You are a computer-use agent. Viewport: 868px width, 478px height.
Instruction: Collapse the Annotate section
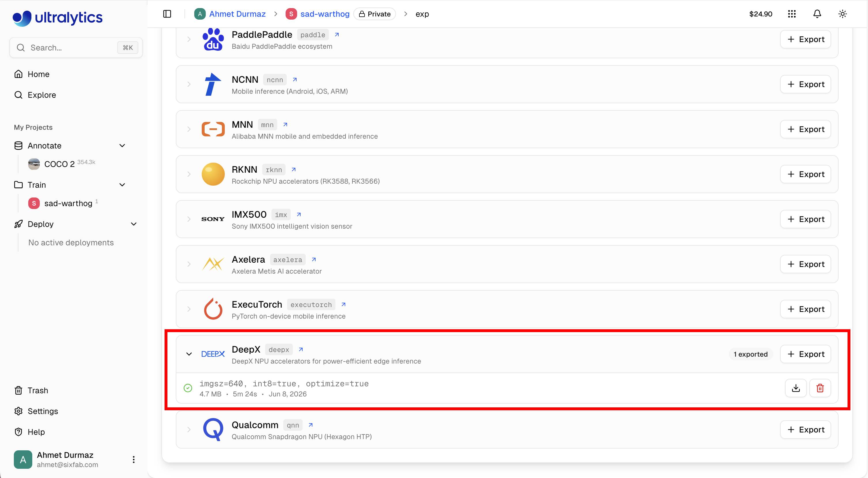coord(122,146)
